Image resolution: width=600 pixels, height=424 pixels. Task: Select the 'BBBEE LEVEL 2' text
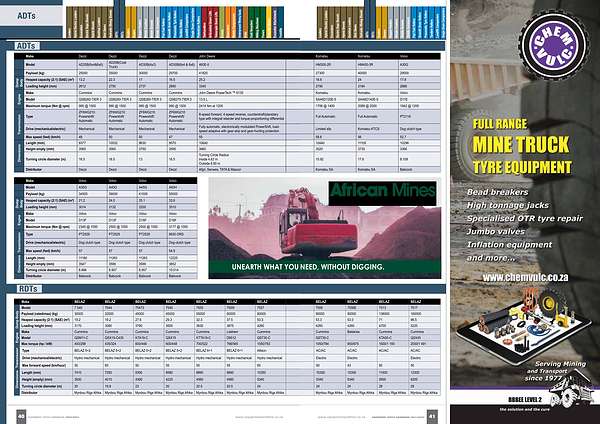pyautogui.click(x=525, y=400)
